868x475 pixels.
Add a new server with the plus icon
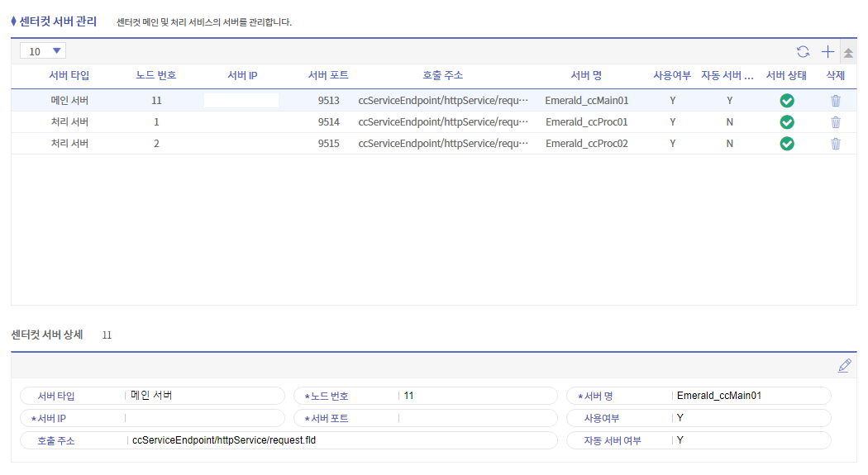[x=827, y=52]
